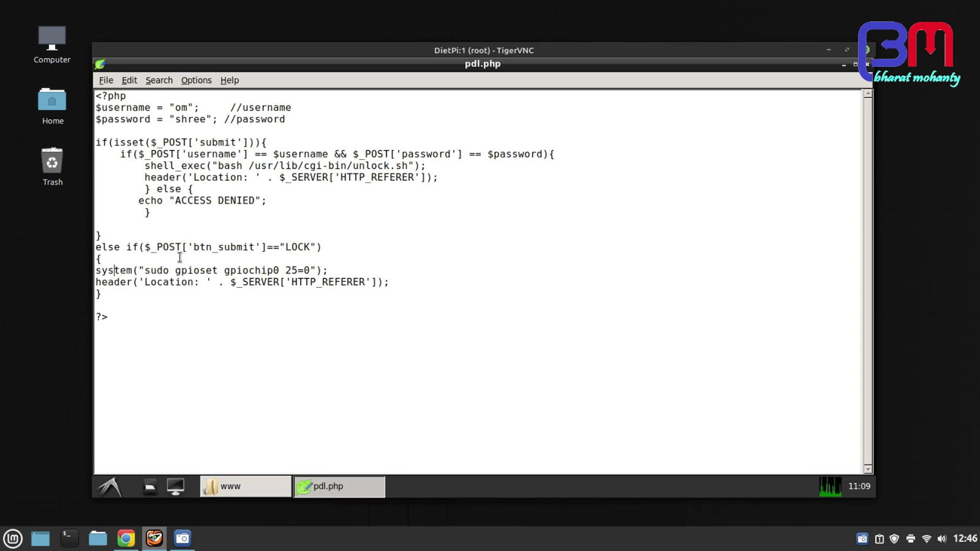Launch Terminal from host panel
The height and width of the screenshot is (551, 980).
coord(69,538)
